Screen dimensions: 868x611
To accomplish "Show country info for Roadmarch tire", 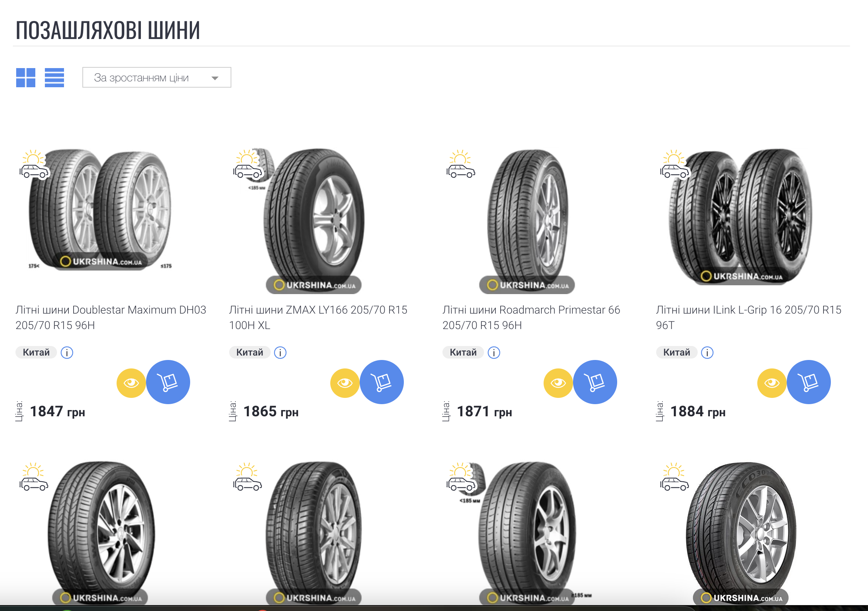I will pyautogui.click(x=494, y=353).
